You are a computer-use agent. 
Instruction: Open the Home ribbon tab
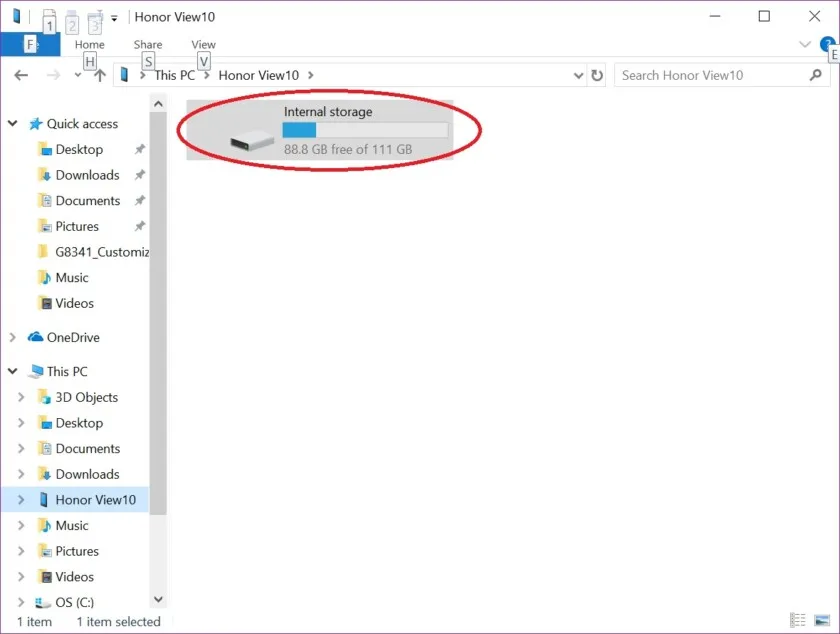[x=89, y=44]
